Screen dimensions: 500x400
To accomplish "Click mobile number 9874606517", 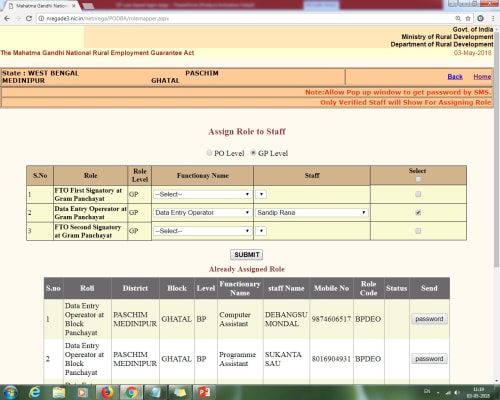I will (x=331, y=319).
